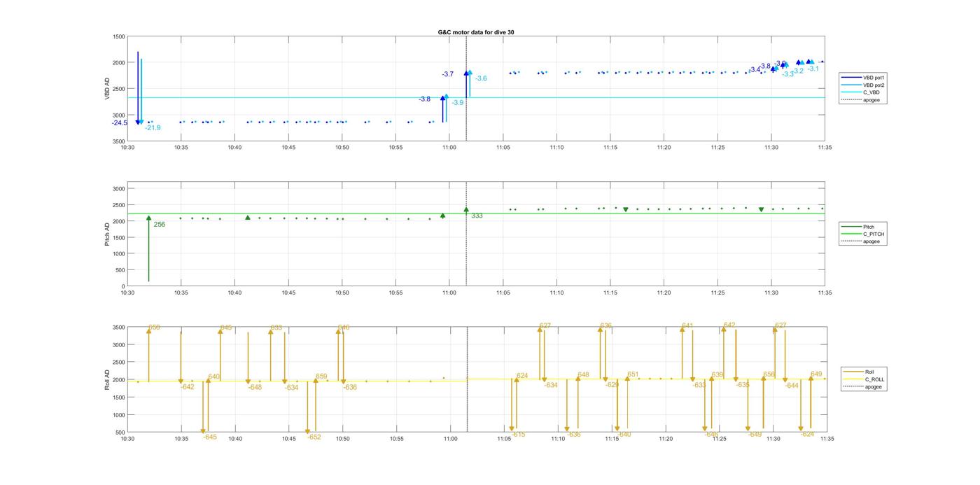Click the '-3.4' VBD data label

[x=754, y=70]
